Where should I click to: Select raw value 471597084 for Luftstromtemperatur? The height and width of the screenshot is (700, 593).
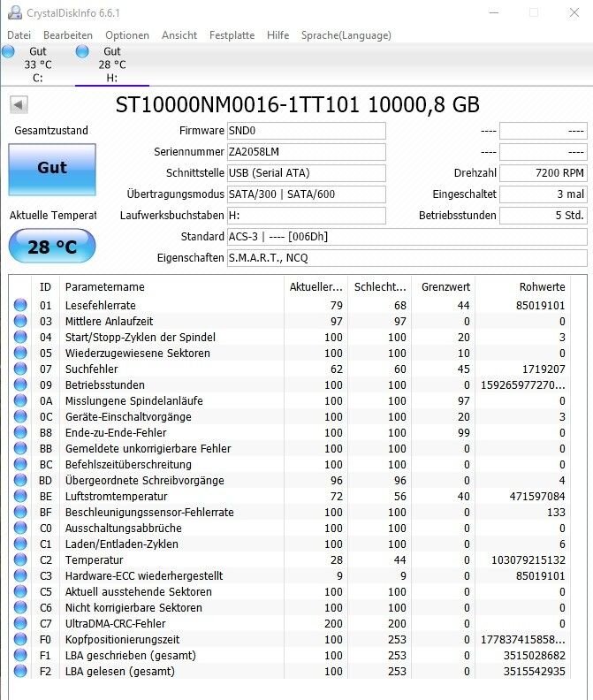click(x=537, y=497)
